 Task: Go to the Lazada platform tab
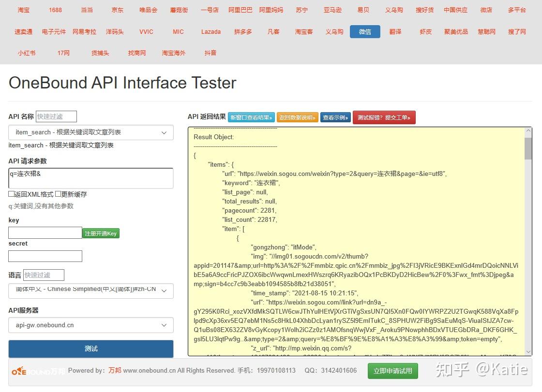(x=211, y=32)
